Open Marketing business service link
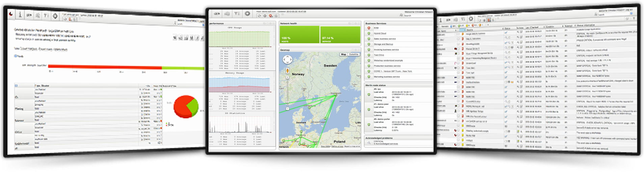Image resolution: width=644 pixels, height=172 pixels. click(387, 76)
